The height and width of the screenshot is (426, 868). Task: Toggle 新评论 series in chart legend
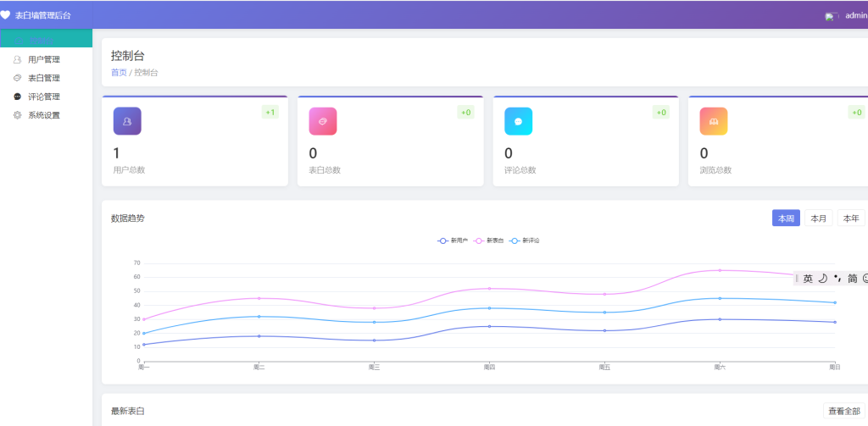point(525,241)
